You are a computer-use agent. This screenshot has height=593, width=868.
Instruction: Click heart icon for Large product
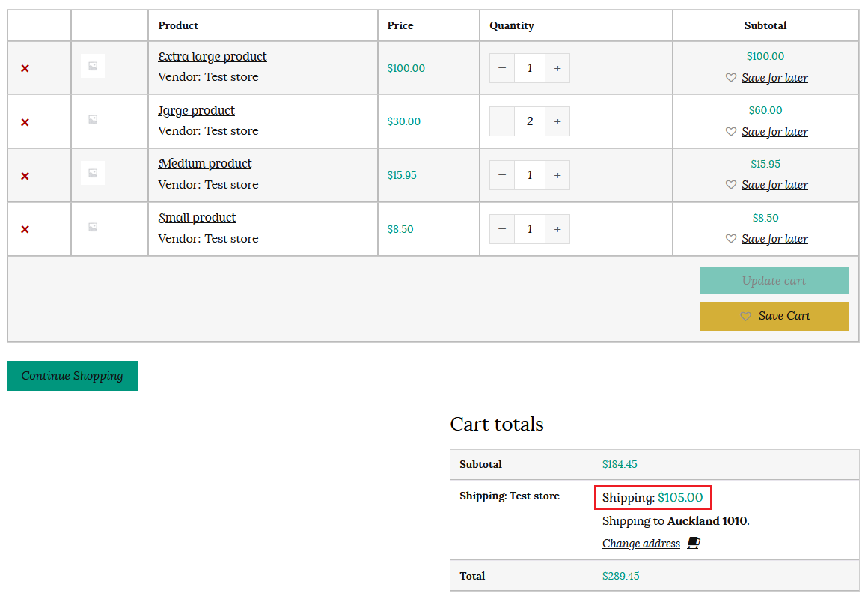click(x=731, y=132)
